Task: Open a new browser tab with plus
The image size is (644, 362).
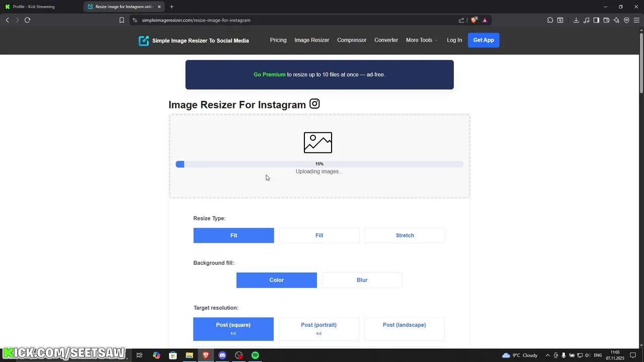Action: (172, 7)
